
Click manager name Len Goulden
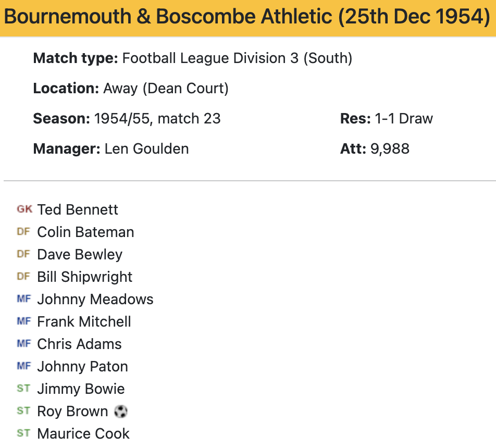click(146, 148)
